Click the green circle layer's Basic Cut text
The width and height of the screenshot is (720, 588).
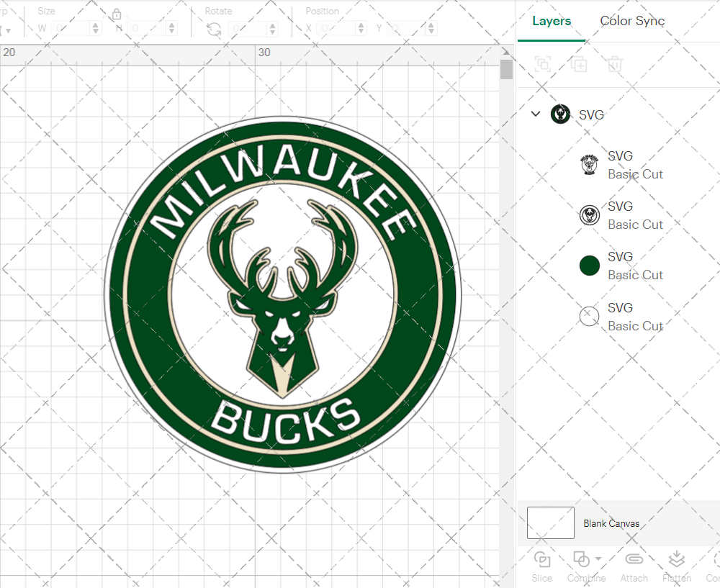point(636,275)
